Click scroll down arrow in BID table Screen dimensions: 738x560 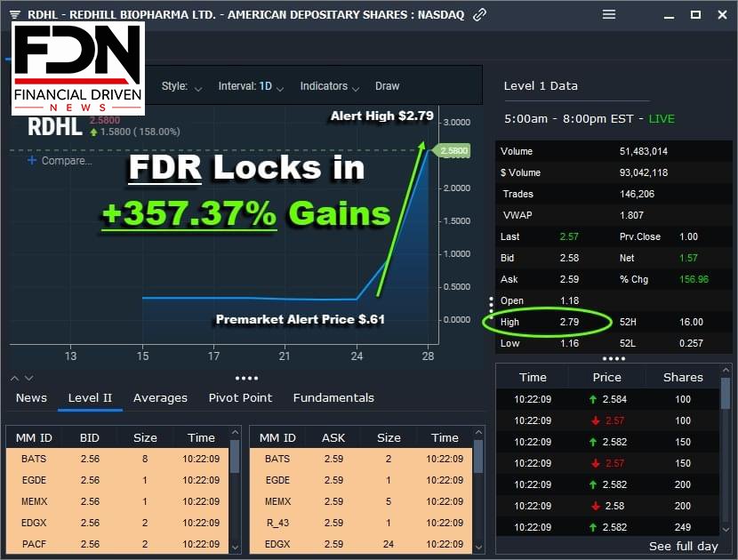pos(235,548)
